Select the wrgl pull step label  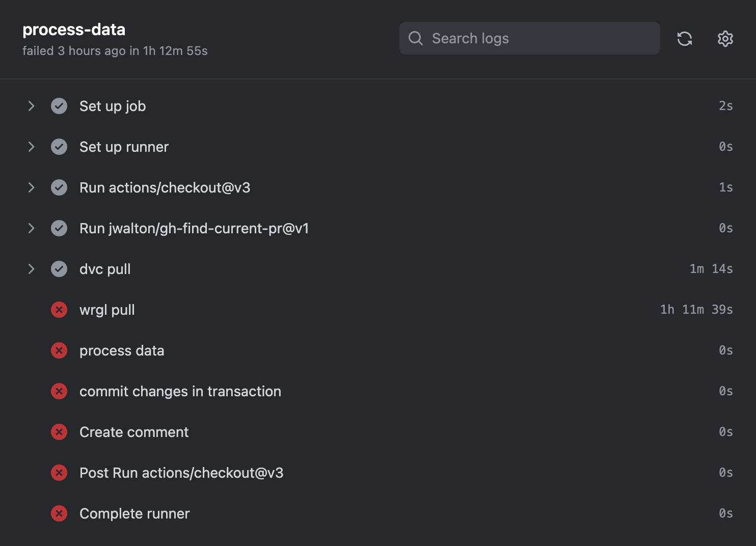point(107,310)
